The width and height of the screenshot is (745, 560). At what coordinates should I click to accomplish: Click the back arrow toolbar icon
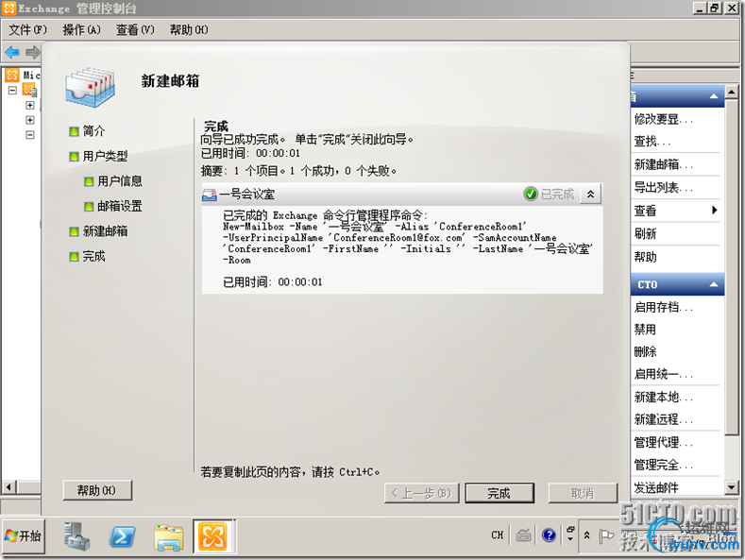[x=12, y=52]
